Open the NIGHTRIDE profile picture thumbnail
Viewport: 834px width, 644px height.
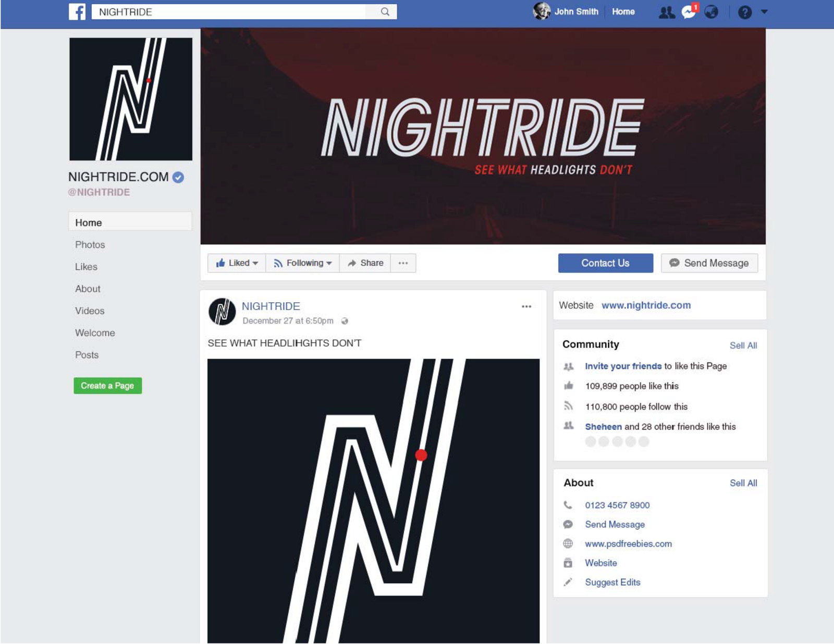pyautogui.click(x=222, y=312)
